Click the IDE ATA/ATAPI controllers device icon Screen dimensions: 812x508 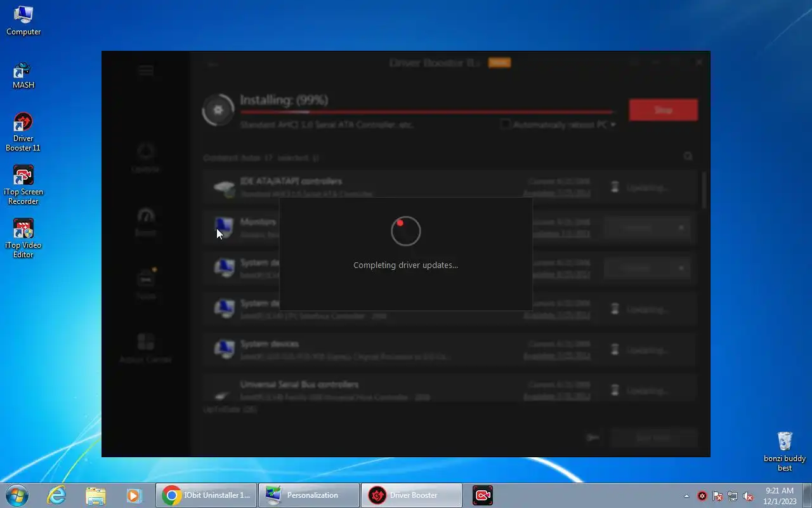(x=224, y=187)
